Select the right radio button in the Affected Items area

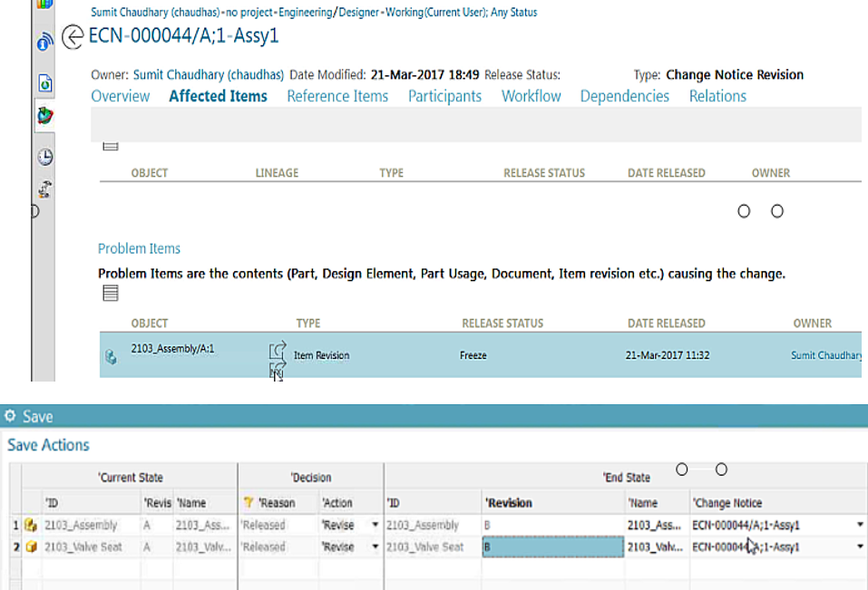tap(776, 210)
